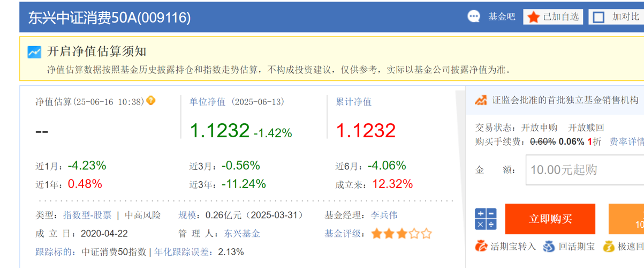Click the 跟踪标的 label link
644x268 pixels.
pos(53,251)
